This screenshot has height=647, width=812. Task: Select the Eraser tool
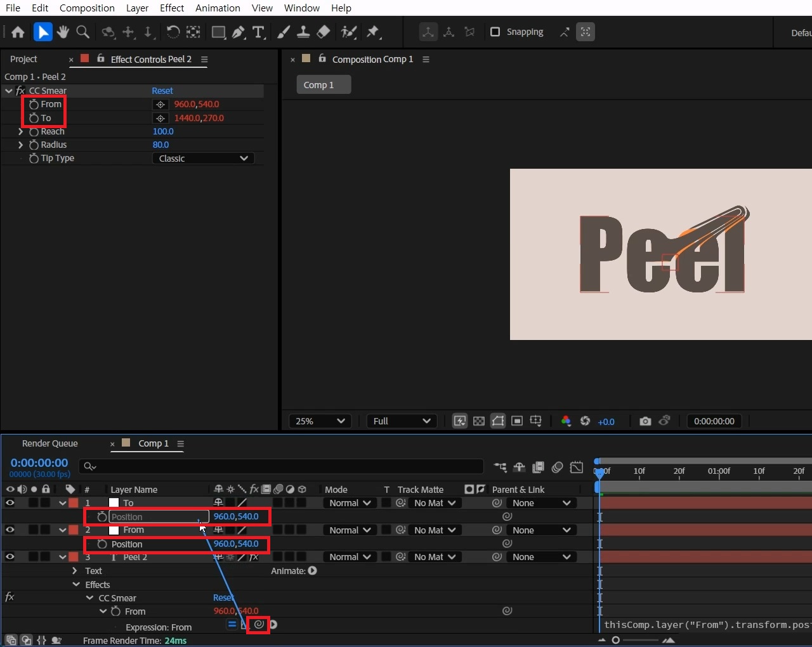pyautogui.click(x=324, y=32)
